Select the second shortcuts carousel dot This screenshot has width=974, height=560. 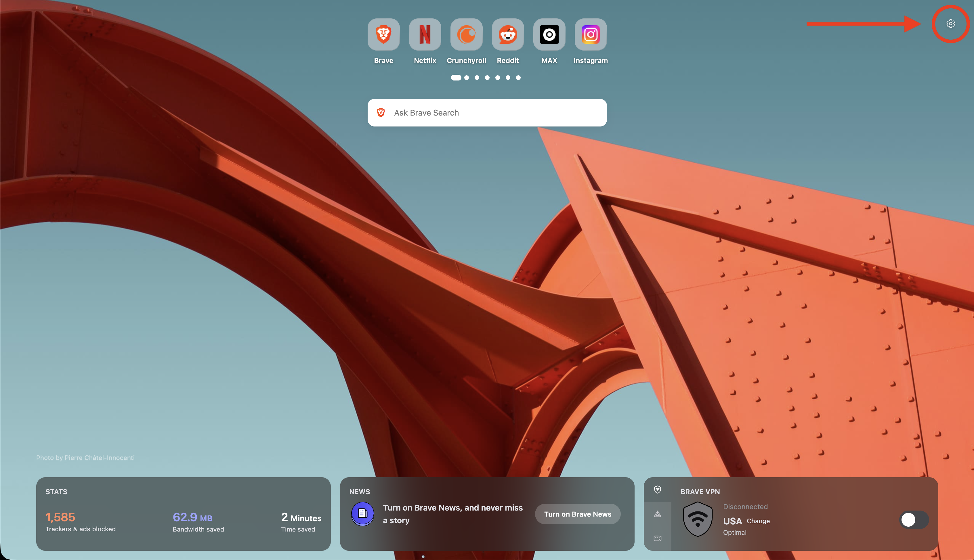point(466,78)
